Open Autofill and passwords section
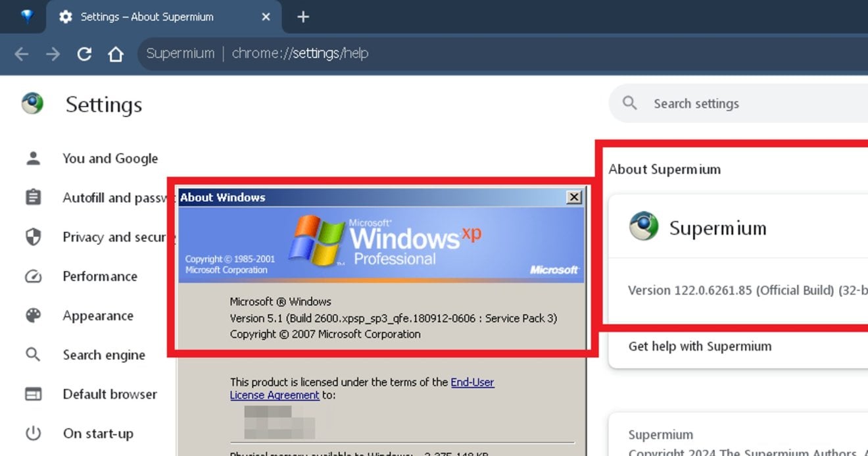 (112, 197)
